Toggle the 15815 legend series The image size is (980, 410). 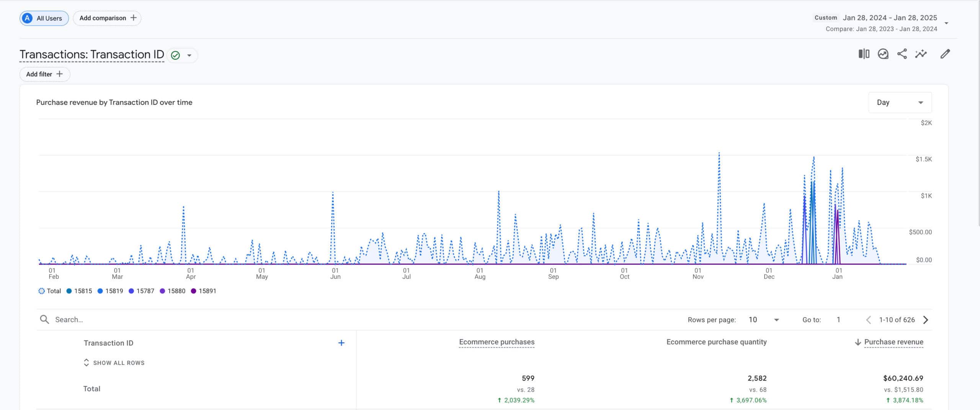(x=79, y=291)
